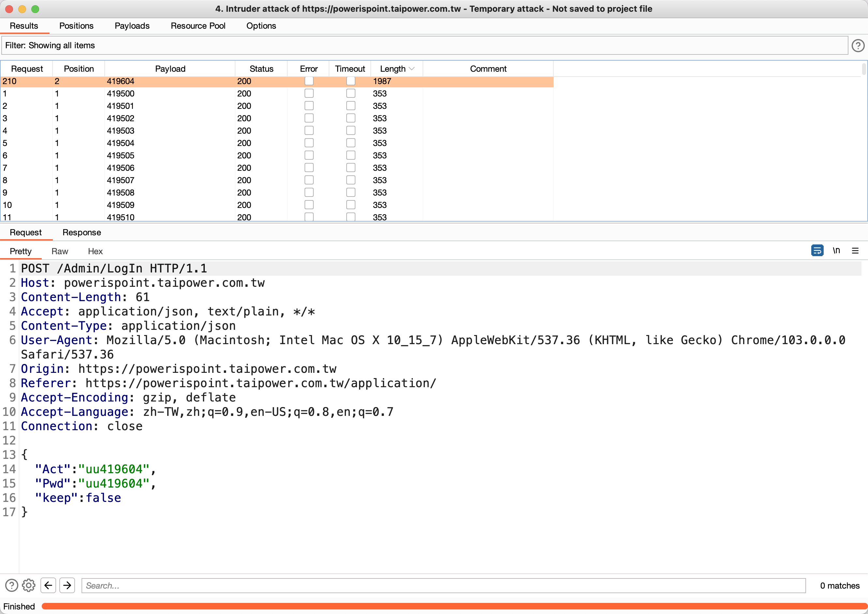This screenshot has height=614, width=868.
Task: Click the Accept-Language header line
Action: (207, 412)
